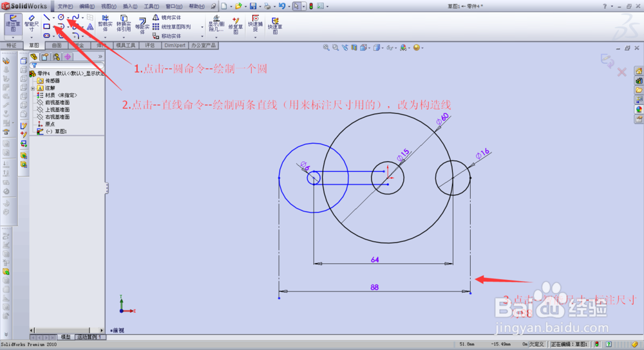Open the 文件(F) menu
Screen dimensions: 644x350
pos(65,6)
